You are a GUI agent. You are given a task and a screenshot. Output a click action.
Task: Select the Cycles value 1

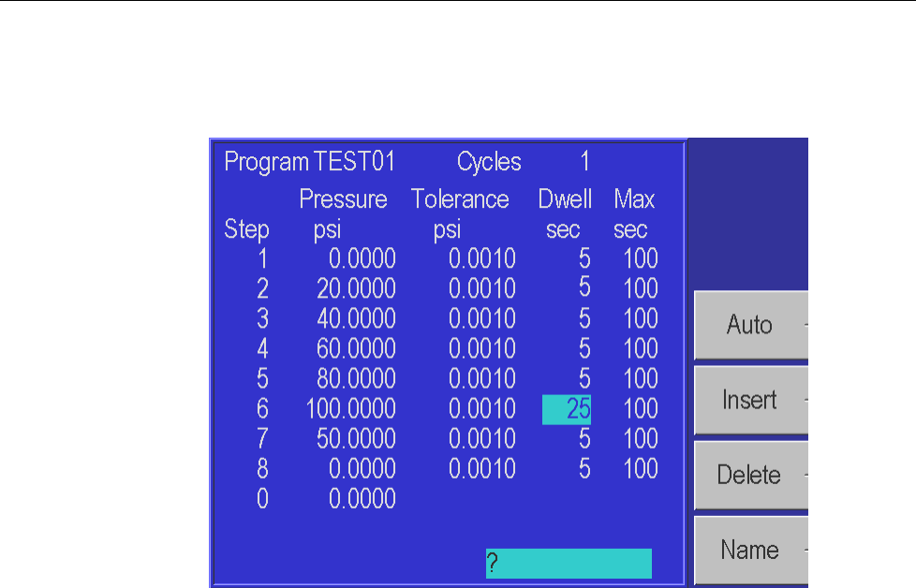tap(584, 162)
